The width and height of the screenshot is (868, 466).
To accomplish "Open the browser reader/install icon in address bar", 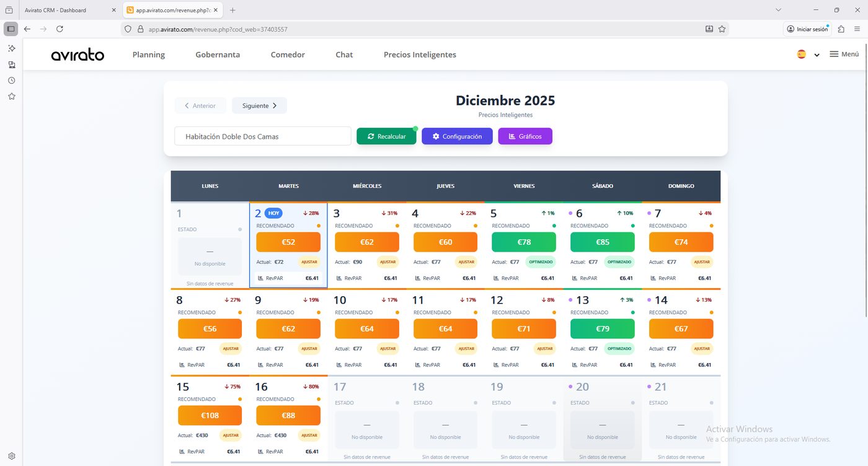I will pyautogui.click(x=709, y=29).
